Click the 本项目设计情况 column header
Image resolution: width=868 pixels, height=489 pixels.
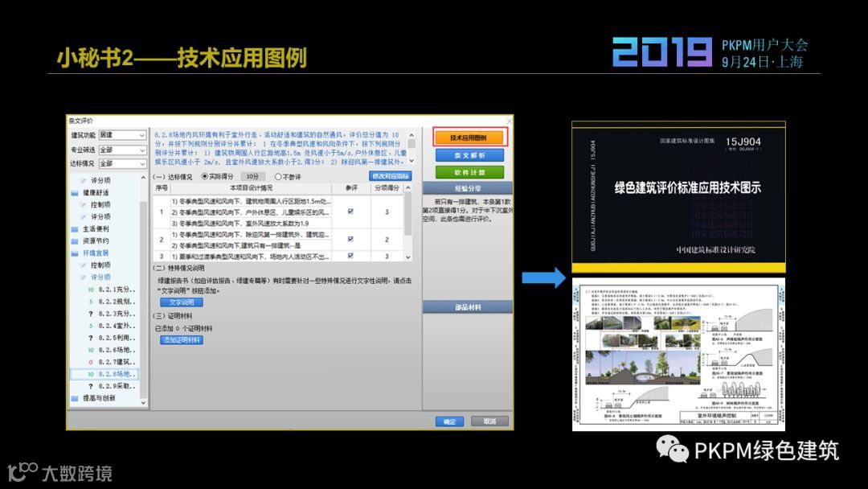point(251,188)
